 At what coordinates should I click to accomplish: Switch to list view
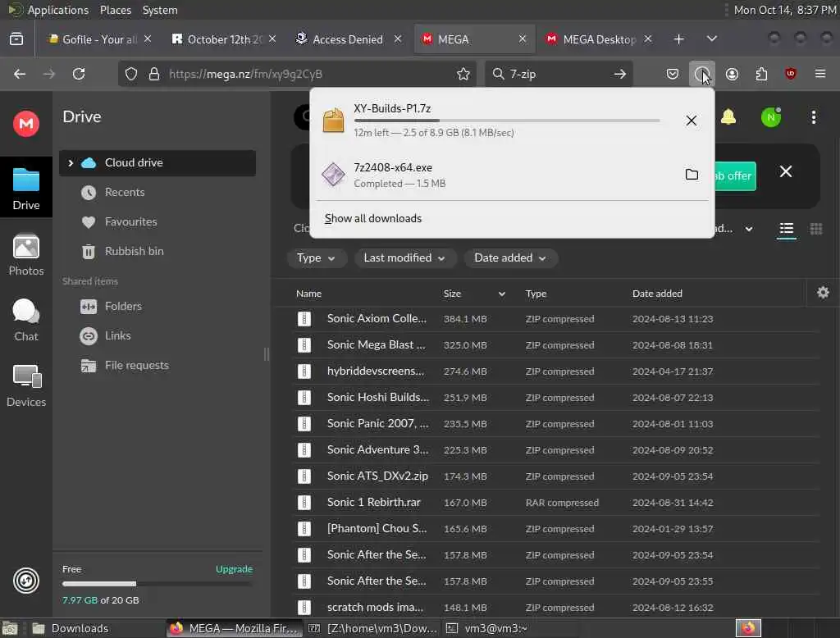pyautogui.click(x=786, y=230)
